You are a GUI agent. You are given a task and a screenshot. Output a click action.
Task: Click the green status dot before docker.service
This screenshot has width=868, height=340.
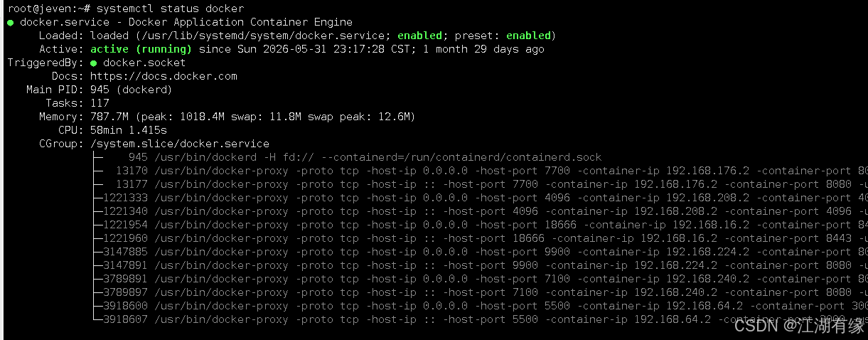click(11, 23)
